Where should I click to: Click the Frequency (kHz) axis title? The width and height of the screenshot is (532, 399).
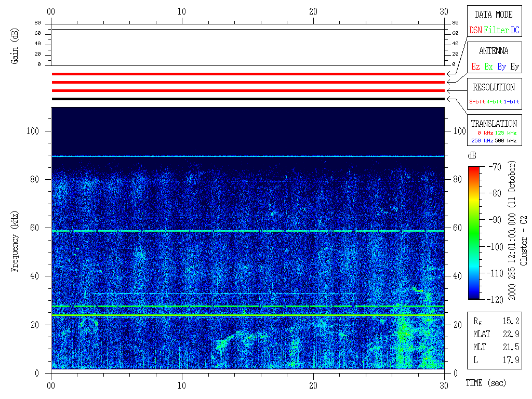click(15, 245)
